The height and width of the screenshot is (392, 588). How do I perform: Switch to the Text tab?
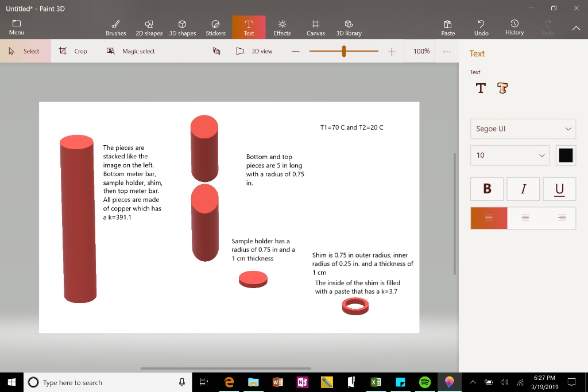click(x=249, y=28)
